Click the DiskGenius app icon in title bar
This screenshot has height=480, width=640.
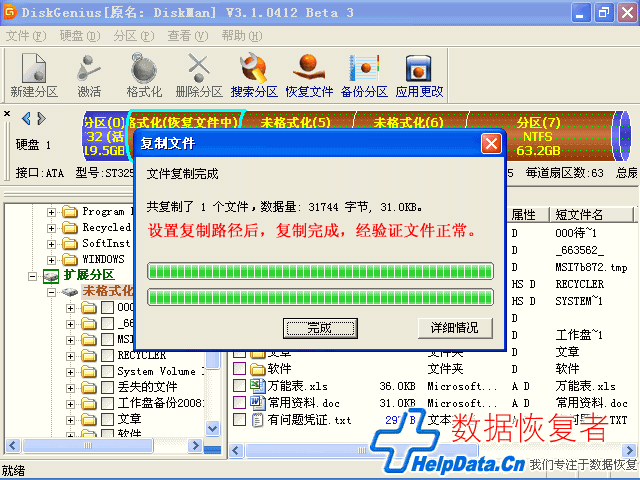9,12
